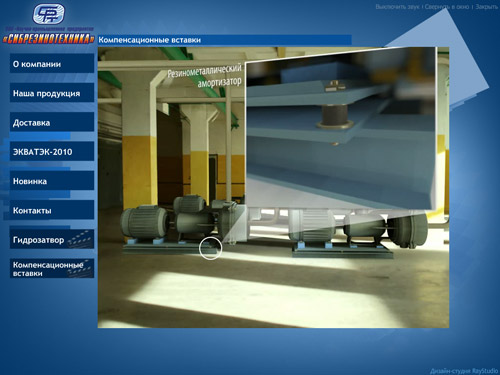Screen dimensions: 500x375
Task: Go to the 'Доставка' section
Action: 52,122
